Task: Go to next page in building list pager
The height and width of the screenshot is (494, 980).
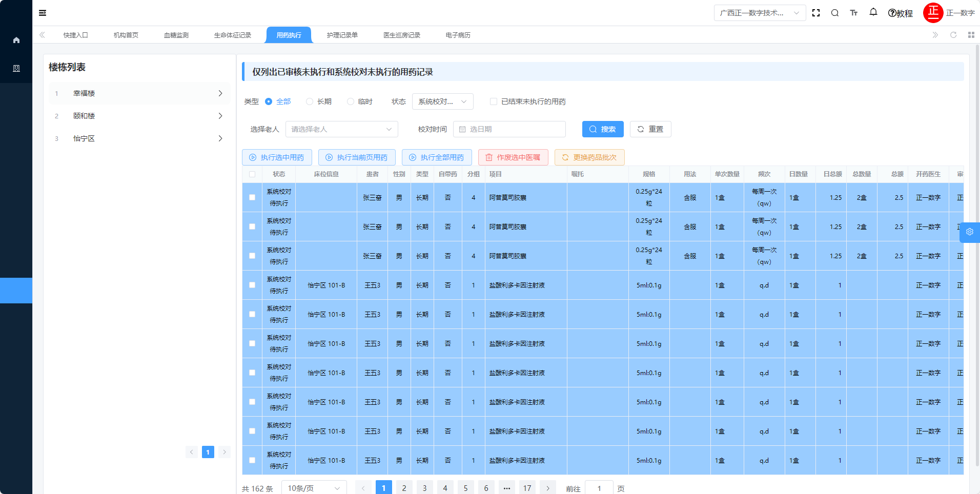Action: click(x=224, y=452)
